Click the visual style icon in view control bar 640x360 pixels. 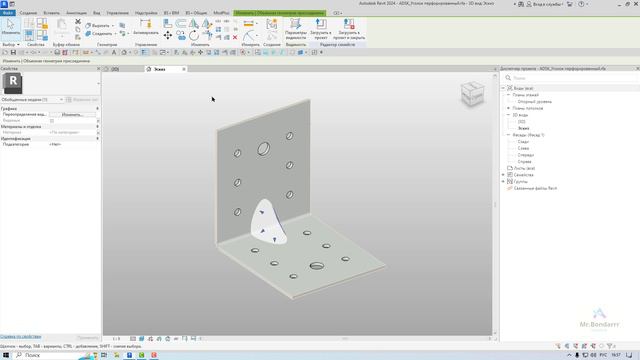[x=142, y=339]
